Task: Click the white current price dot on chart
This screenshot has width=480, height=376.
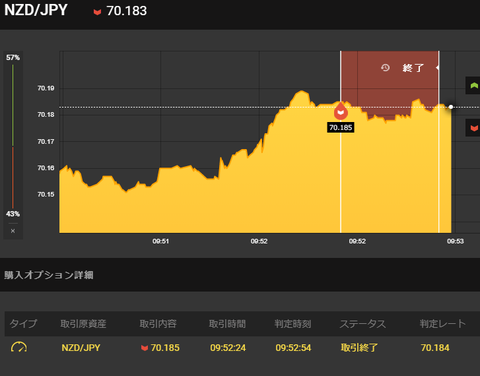Action: [451, 107]
